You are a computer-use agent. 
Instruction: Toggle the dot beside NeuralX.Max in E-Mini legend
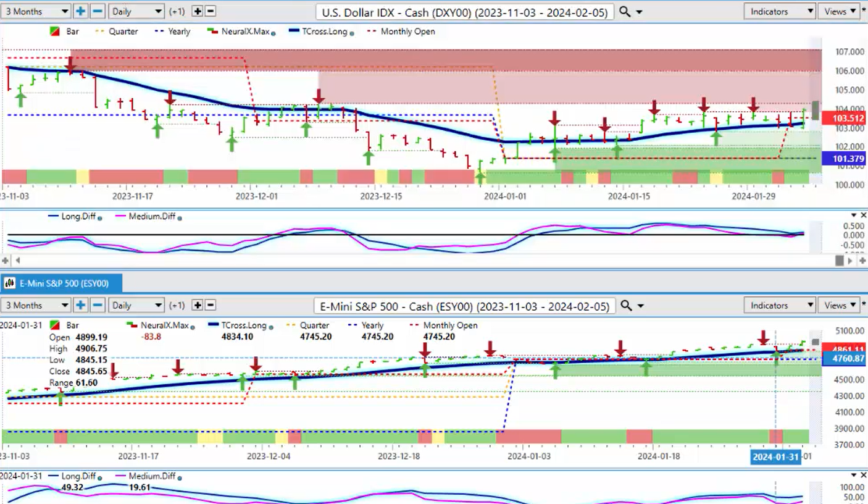tap(192, 326)
